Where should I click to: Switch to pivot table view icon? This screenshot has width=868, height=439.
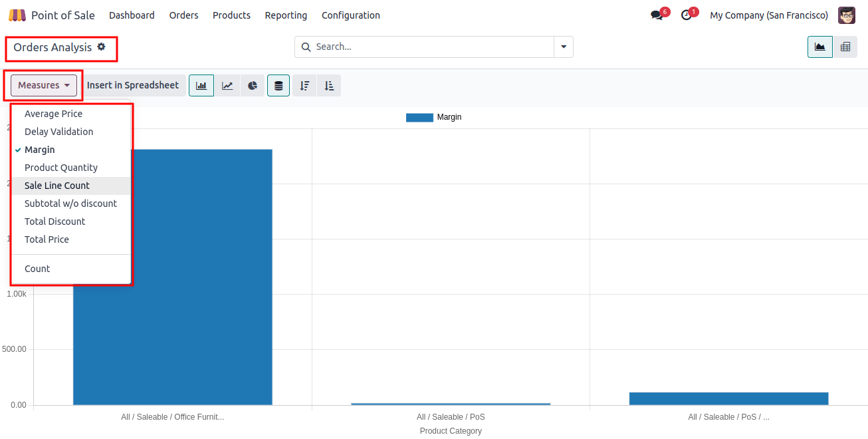(x=845, y=47)
